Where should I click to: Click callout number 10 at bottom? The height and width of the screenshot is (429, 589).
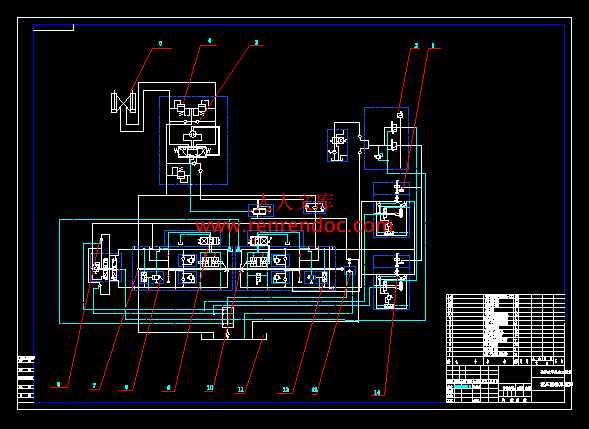(x=210, y=388)
